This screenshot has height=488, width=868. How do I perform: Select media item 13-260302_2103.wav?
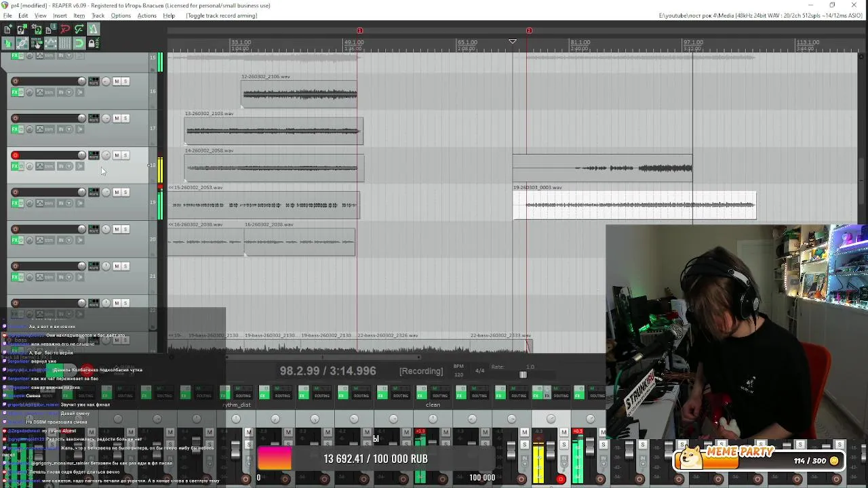pos(273,131)
